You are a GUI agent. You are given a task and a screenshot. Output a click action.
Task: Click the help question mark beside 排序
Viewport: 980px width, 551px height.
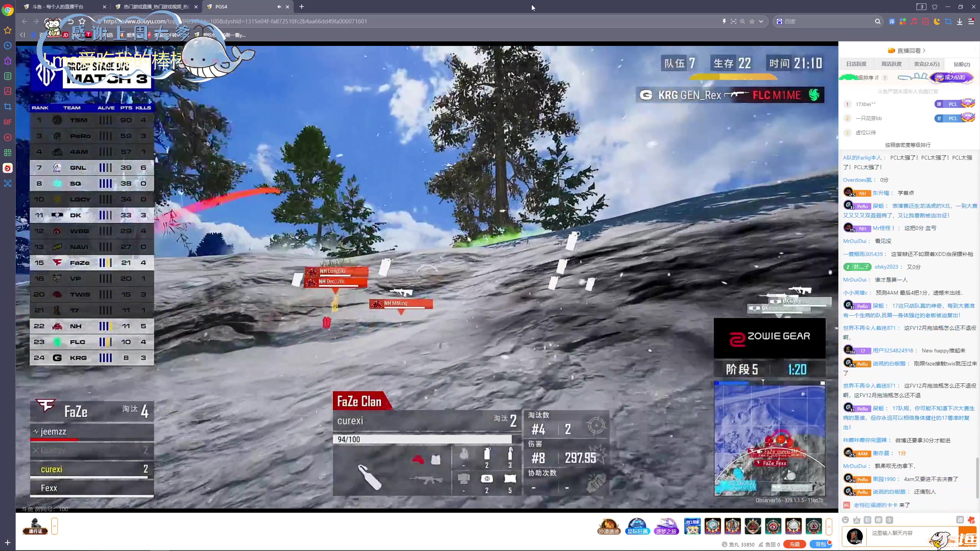(885, 78)
